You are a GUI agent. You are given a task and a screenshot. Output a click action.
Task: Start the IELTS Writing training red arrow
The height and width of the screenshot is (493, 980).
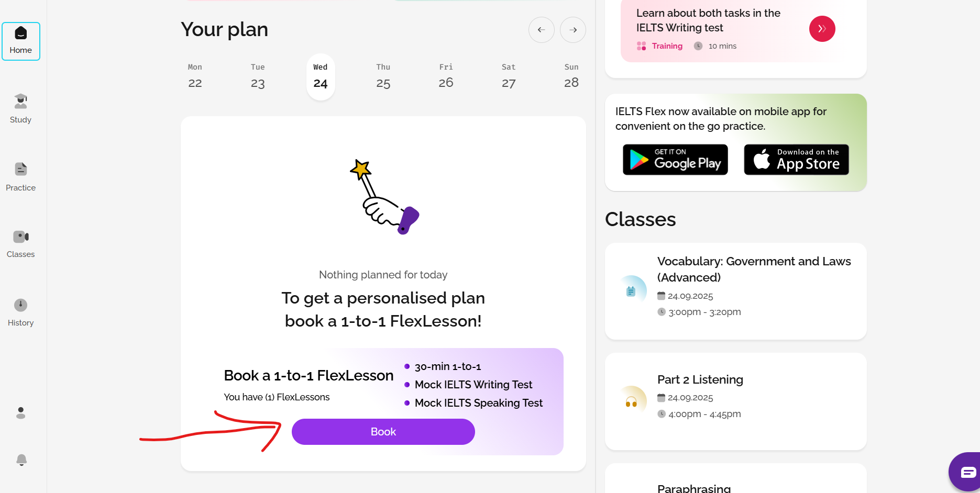pyautogui.click(x=822, y=29)
